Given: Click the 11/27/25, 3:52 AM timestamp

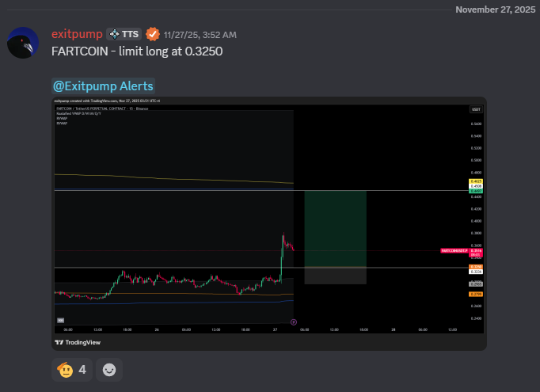Looking at the screenshot, I should click(x=200, y=35).
